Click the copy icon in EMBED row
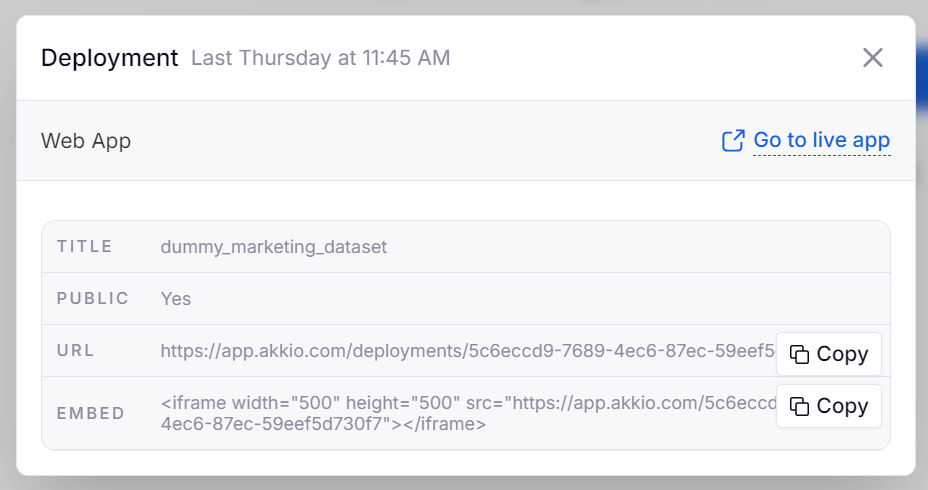928x490 pixels. pyautogui.click(x=799, y=406)
